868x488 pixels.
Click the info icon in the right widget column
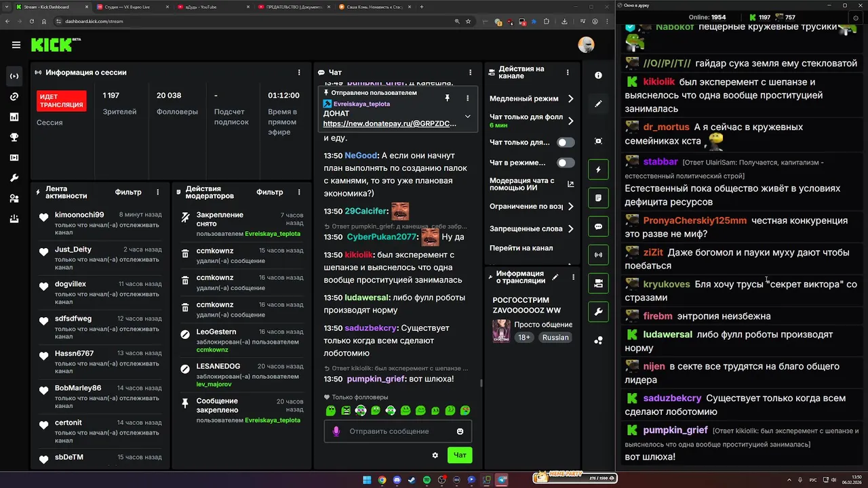(x=598, y=75)
